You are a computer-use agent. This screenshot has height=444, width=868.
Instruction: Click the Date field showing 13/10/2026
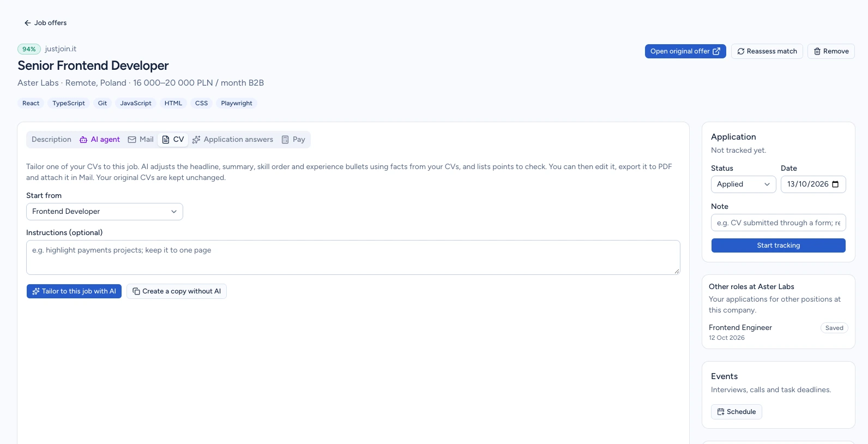pyautogui.click(x=813, y=184)
